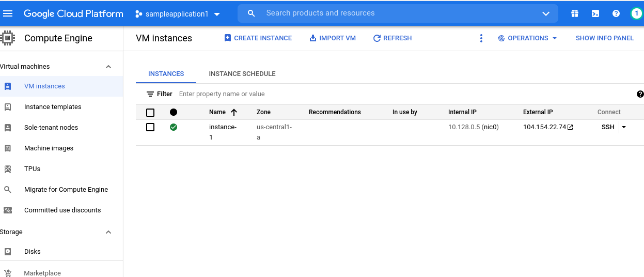Click the External IP column header
This screenshot has width=644, height=277.
pos(538,112)
